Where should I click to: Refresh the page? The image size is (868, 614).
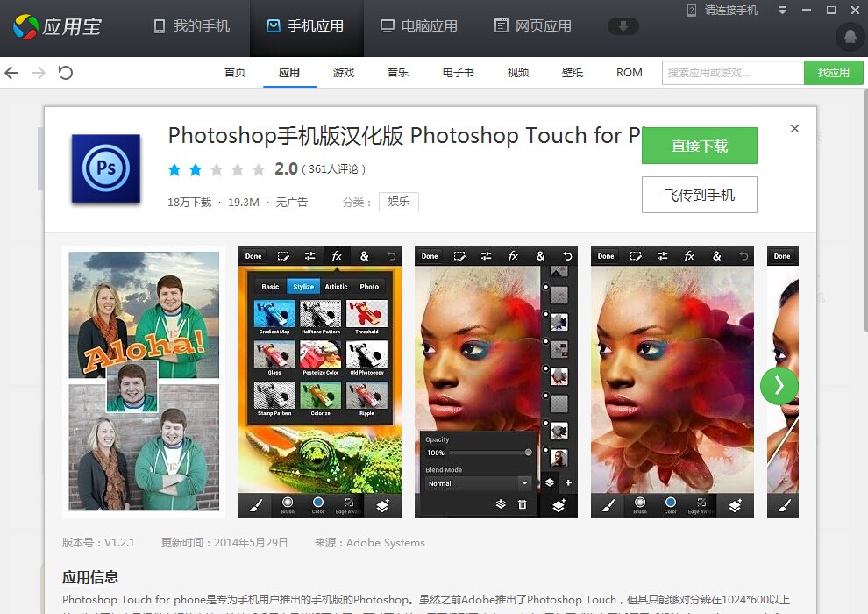pos(66,73)
